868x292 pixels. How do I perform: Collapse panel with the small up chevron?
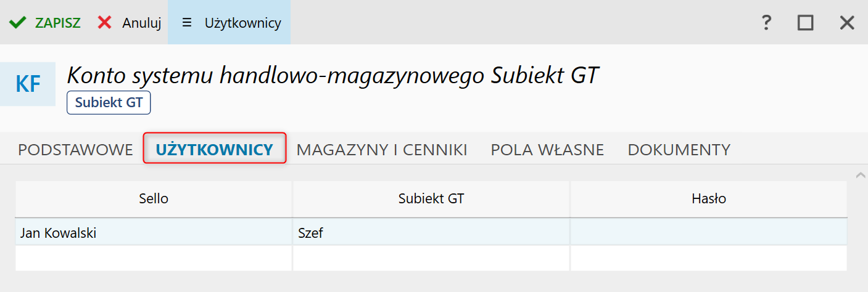[861, 176]
